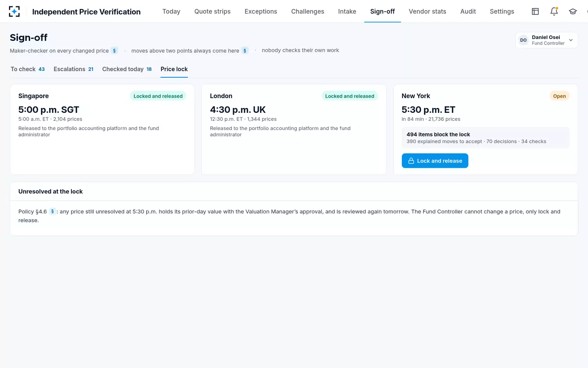The image size is (588, 368).
Task: Click the Lock and release button
Action: click(435, 161)
